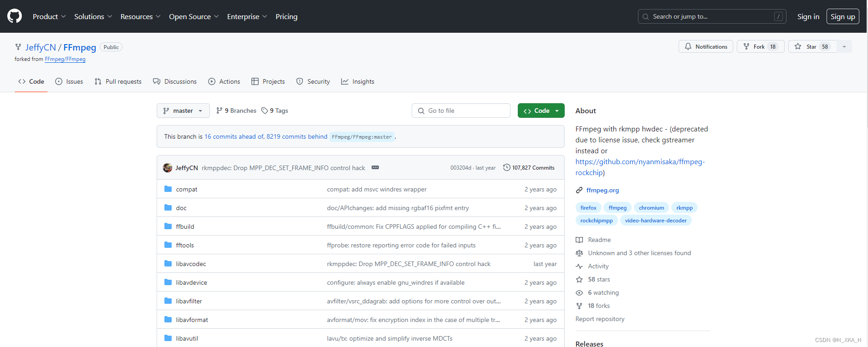Viewport: 868px width, 347px height.
Task: Open the doc folder
Action: click(x=181, y=208)
